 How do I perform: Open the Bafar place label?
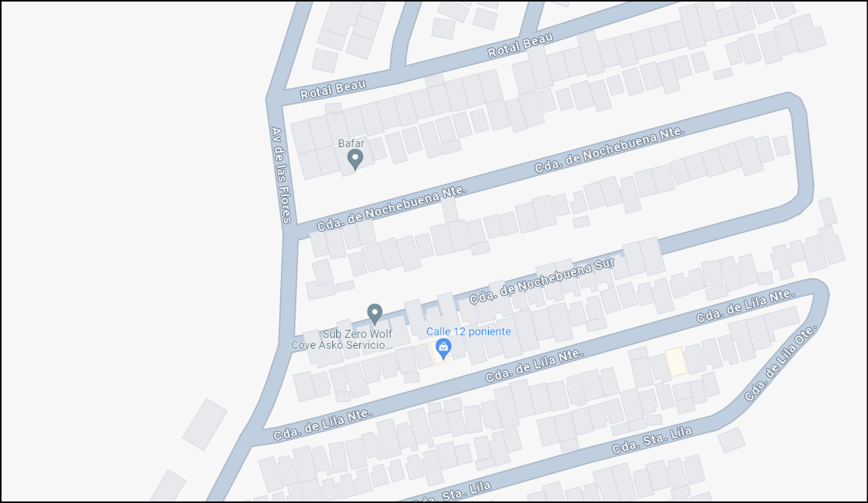[351, 143]
